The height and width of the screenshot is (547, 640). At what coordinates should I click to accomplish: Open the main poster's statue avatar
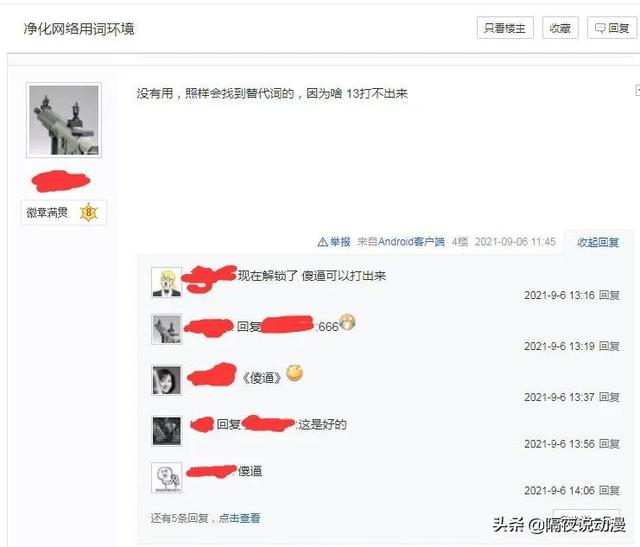[64, 120]
